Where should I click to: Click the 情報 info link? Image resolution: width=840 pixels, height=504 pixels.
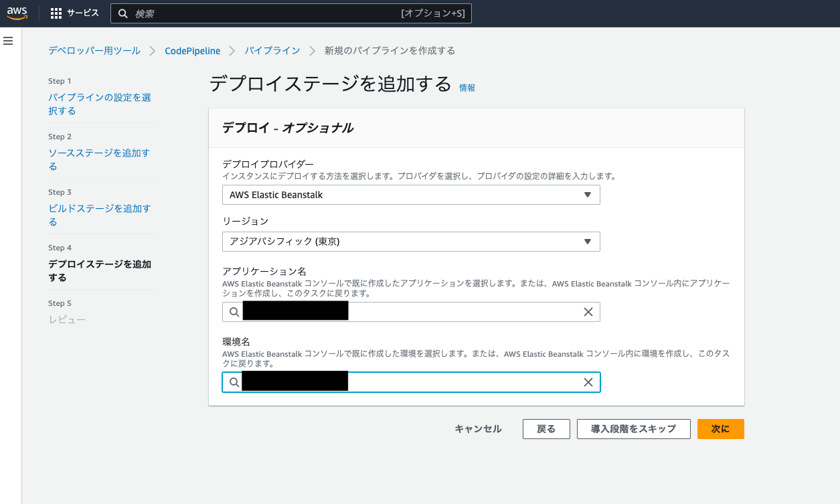pyautogui.click(x=467, y=88)
